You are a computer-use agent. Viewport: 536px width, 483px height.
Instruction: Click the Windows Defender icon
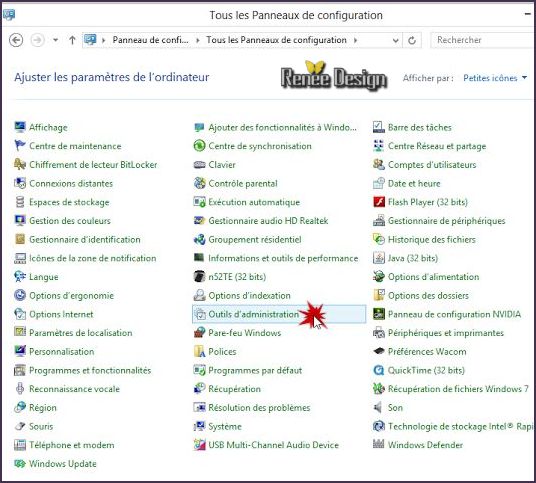tap(379, 445)
